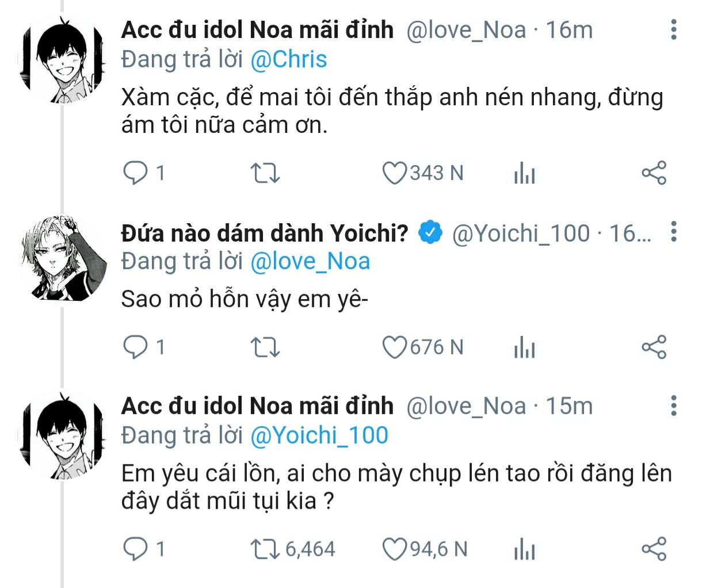Share the tweet replying to @Chris
Image resolution: width=710 pixels, height=588 pixels.
(x=654, y=173)
